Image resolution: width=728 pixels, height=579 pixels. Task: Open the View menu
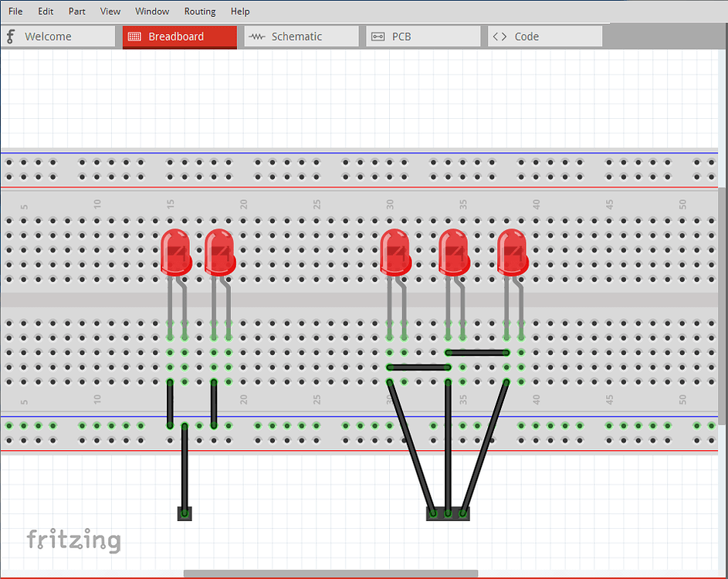pos(110,11)
